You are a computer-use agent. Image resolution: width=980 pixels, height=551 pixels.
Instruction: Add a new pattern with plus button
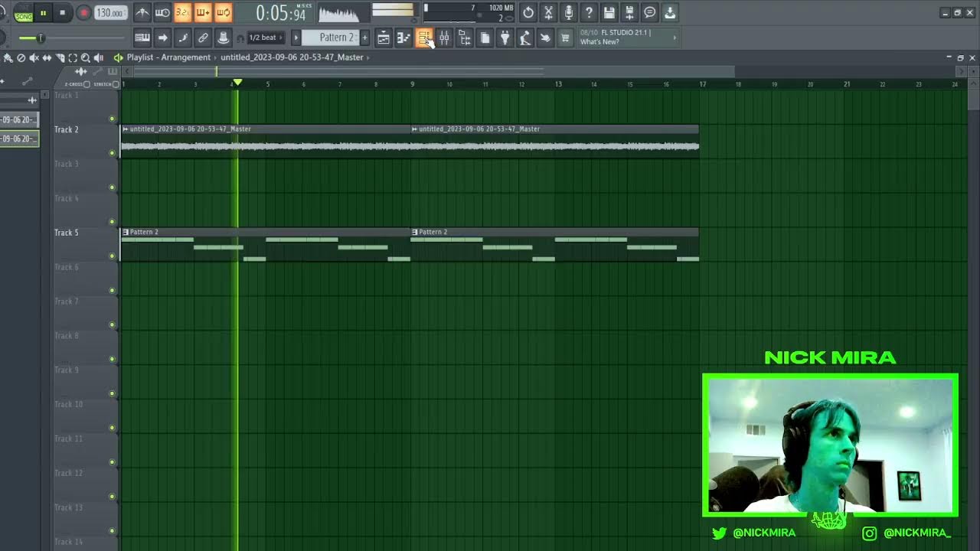coord(364,37)
